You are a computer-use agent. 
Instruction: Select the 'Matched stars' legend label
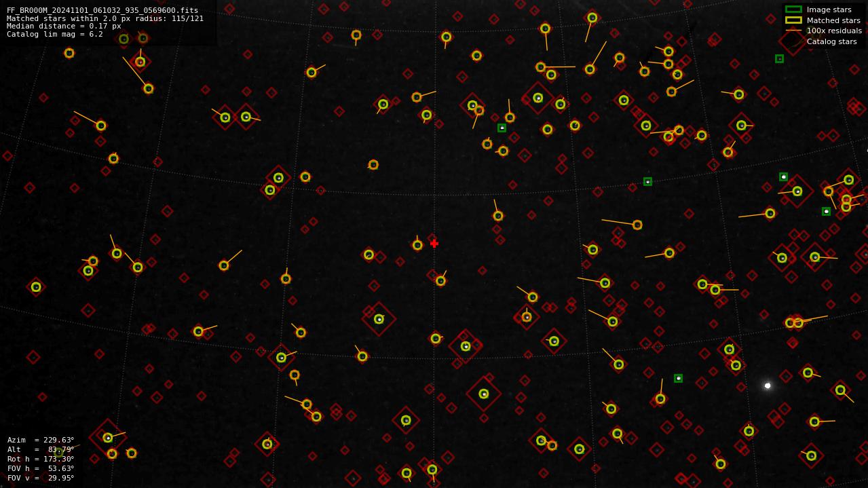(x=833, y=20)
